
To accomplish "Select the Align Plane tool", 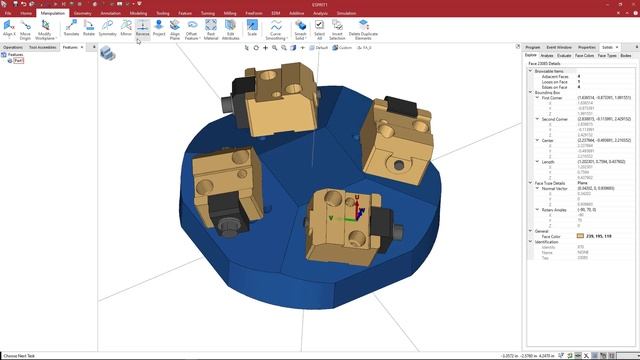I will coord(175,29).
